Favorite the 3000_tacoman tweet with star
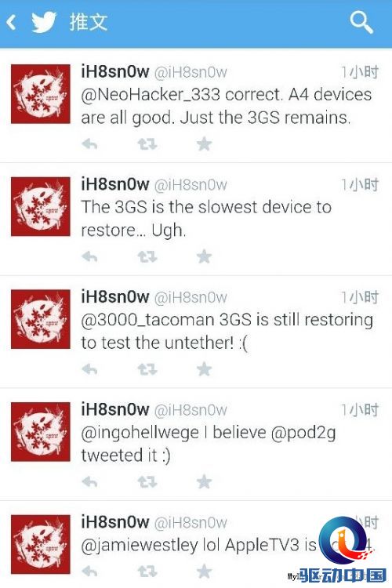Viewport: 392px width, 588px height. point(204,369)
